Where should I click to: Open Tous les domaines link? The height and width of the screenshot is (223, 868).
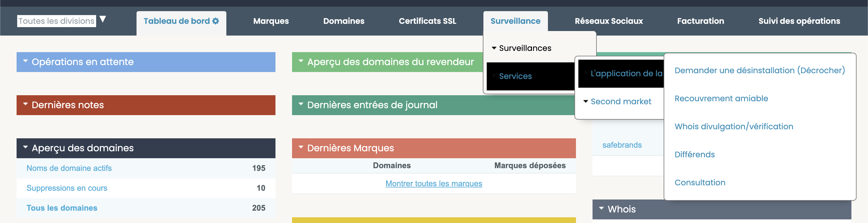tap(62, 208)
